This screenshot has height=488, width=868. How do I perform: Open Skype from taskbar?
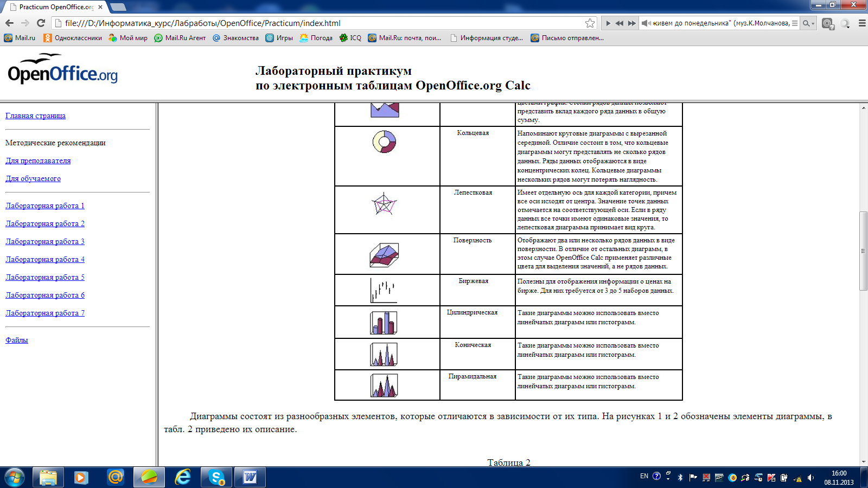[216, 477]
